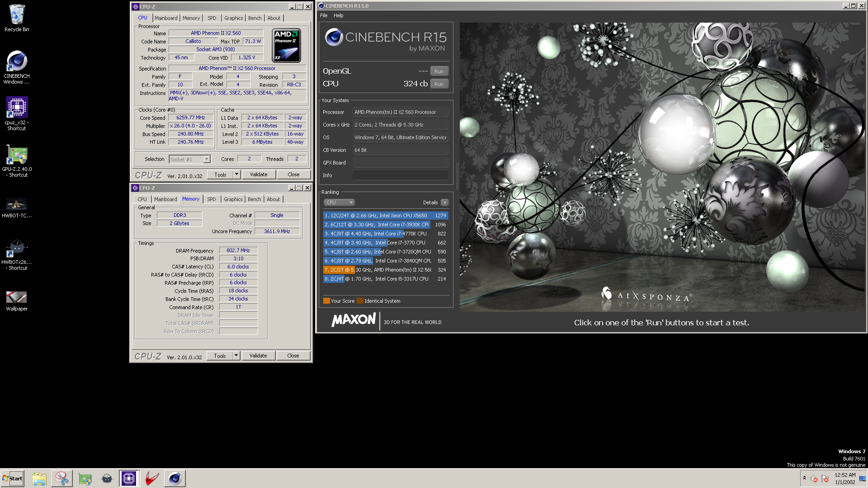868x488 pixels.
Task: Open the Graphics tab in top CPU-Z window
Action: point(234,18)
